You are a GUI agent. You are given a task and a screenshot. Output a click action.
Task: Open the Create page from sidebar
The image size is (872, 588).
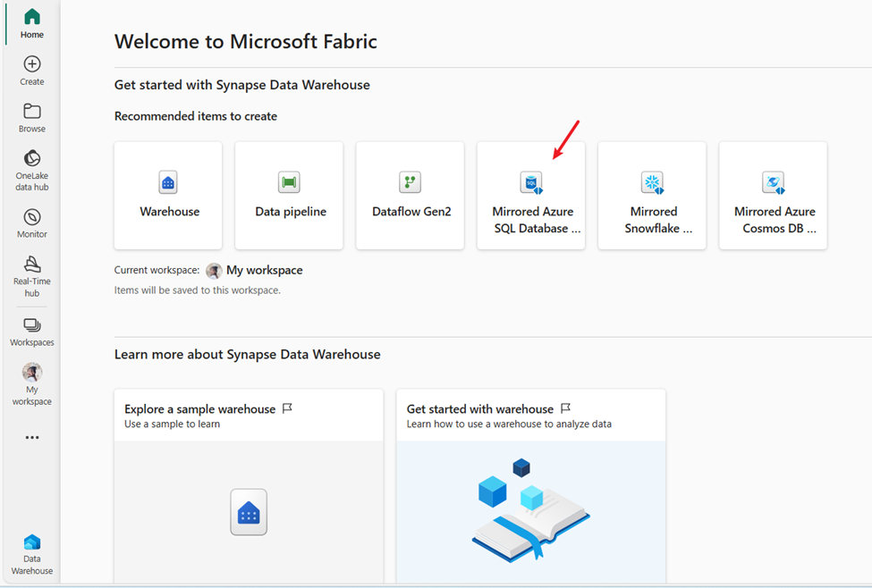click(x=31, y=71)
